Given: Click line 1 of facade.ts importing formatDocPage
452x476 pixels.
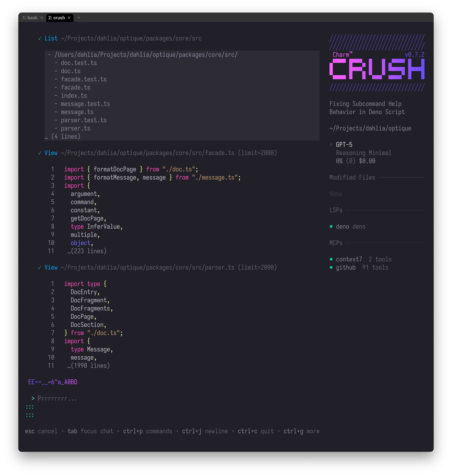Looking at the screenshot, I should tap(131, 170).
